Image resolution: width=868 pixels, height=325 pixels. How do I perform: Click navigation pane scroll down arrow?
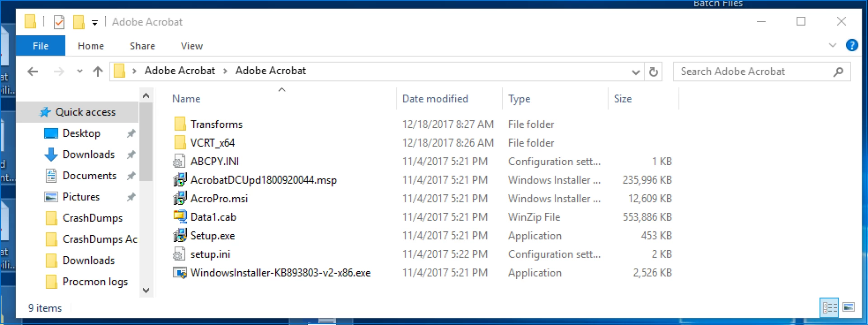coord(146,290)
